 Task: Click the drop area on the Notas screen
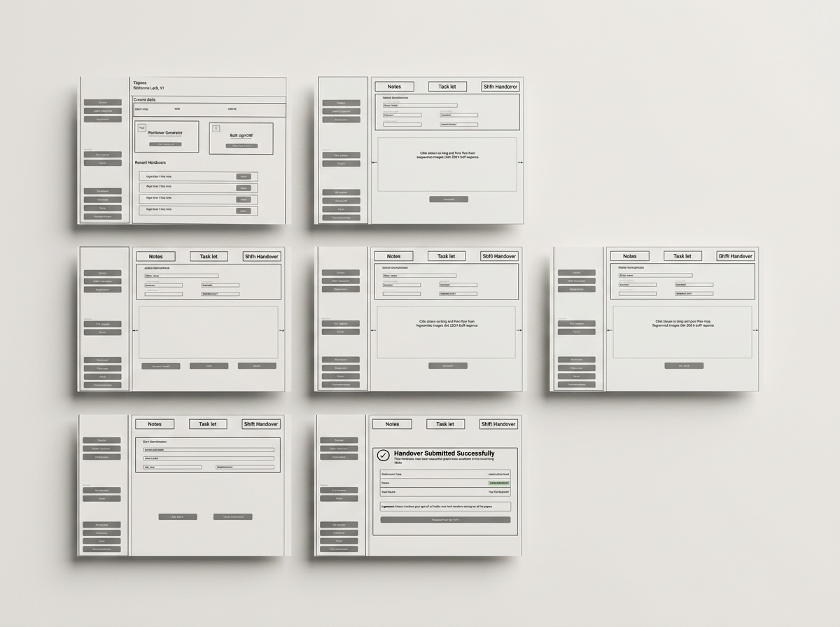point(682,332)
